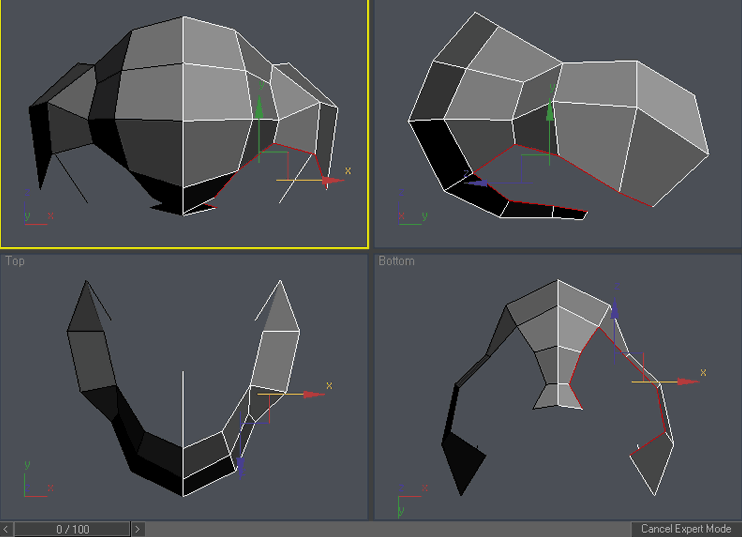Step back with the time slider left arrow
Viewport: 742px width, 537px height.
tap(7, 529)
